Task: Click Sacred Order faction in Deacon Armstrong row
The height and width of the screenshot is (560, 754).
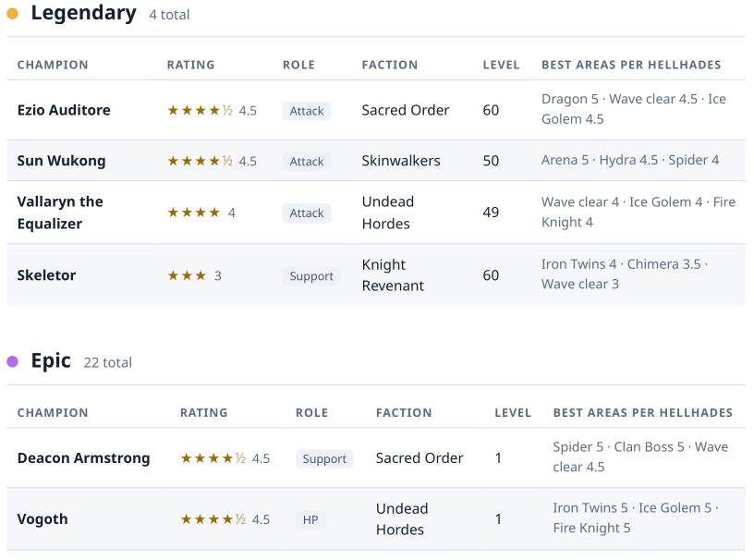Action: (420, 458)
